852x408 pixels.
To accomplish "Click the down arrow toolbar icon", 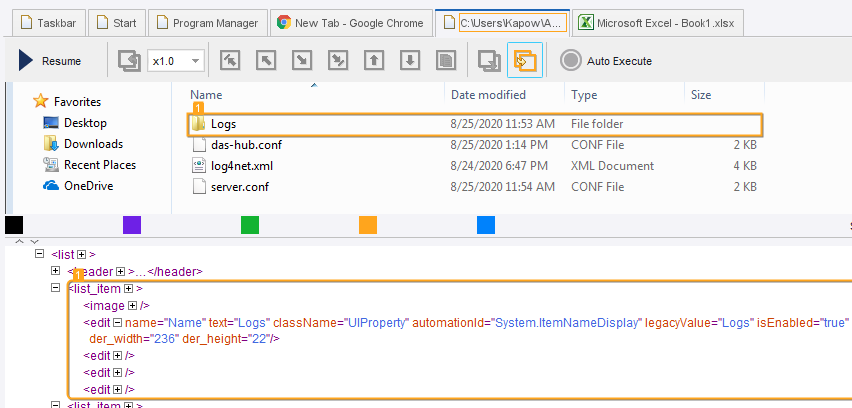I will click(x=409, y=61).
